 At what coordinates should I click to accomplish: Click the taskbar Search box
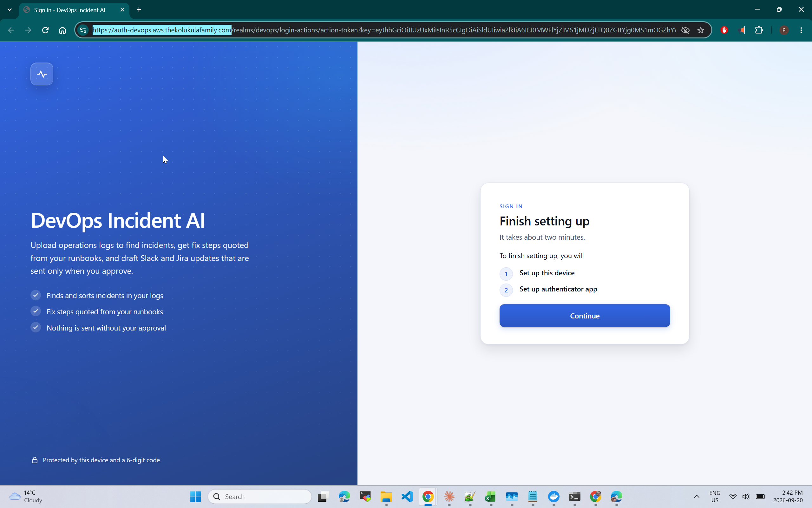coord(260,497)
